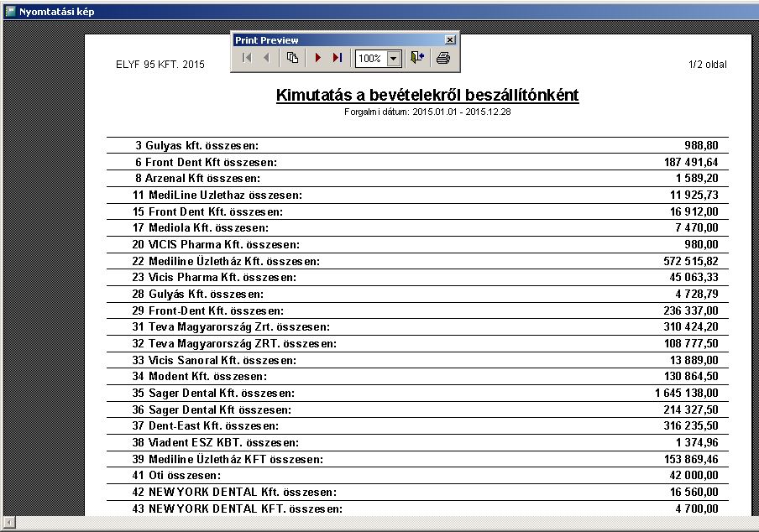Screen dimensions: 759x532
Task: Select the 32 Teva Magyarország ZRT. row
Action: 417,343
